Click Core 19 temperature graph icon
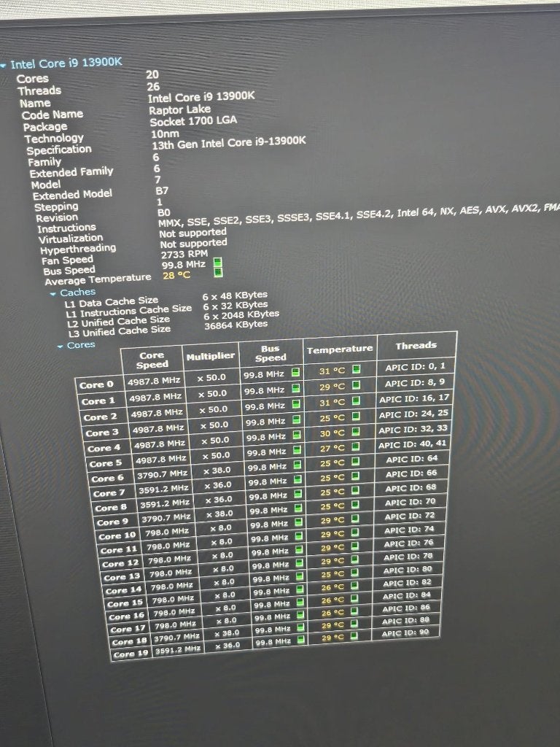Screen dimensions: 560x747 tap(354, 635)
